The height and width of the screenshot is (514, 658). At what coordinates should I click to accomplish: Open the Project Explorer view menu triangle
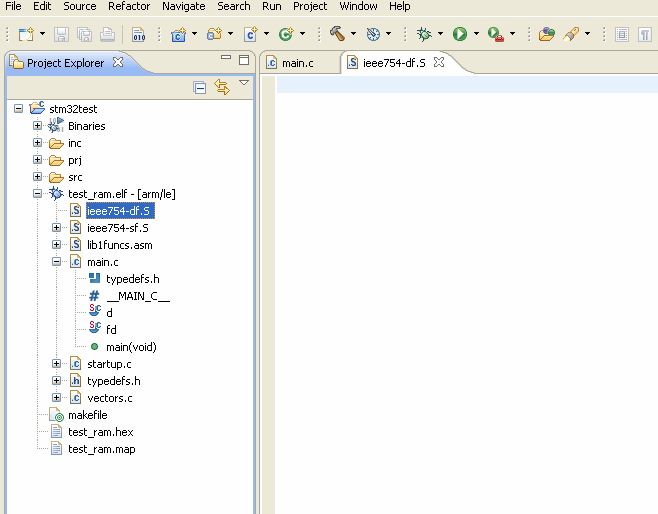(x=244, y=83)
